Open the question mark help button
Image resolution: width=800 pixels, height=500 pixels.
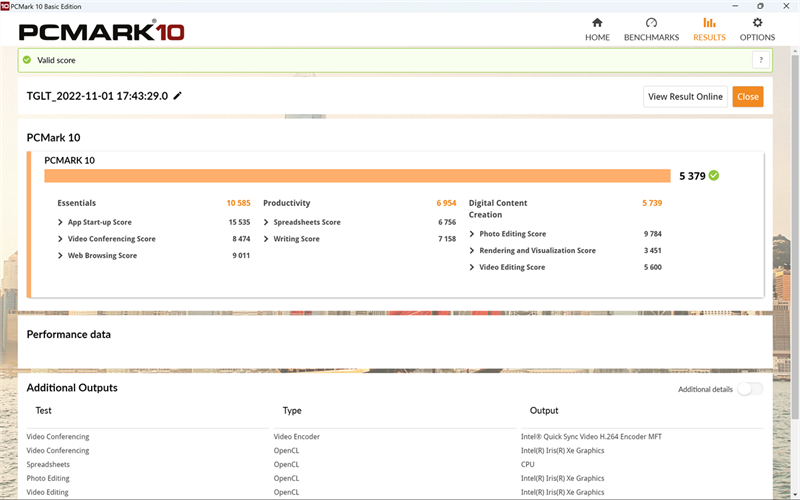pos(761,60)
